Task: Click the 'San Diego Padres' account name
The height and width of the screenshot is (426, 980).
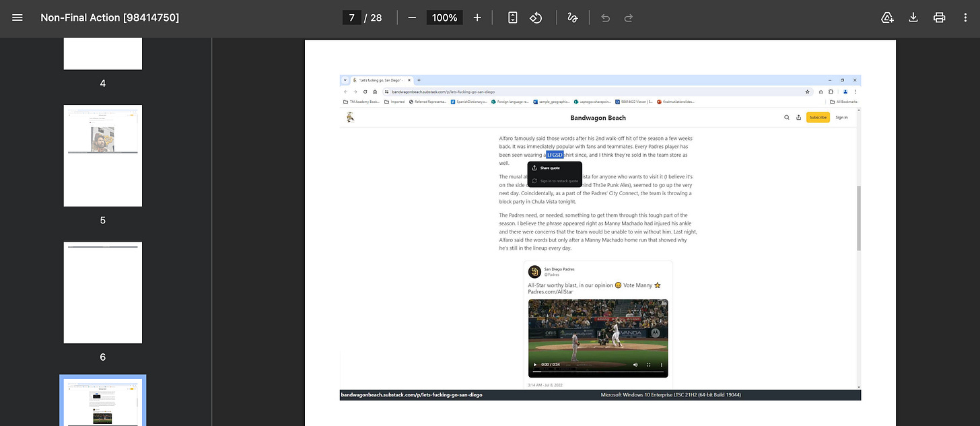Action: (x=559, y=269)
